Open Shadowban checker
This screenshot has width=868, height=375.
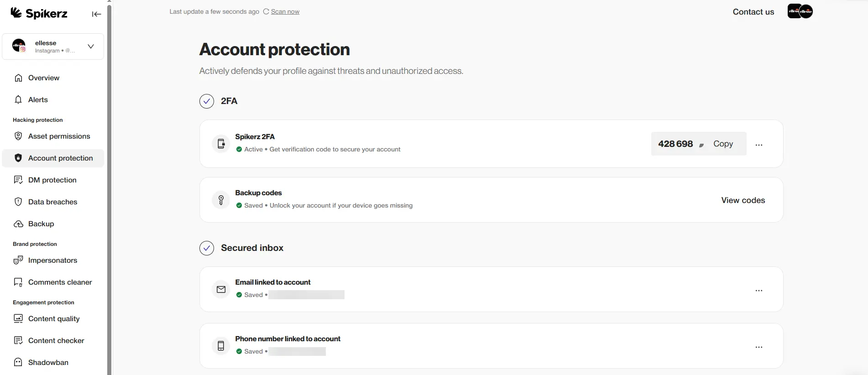47,362
